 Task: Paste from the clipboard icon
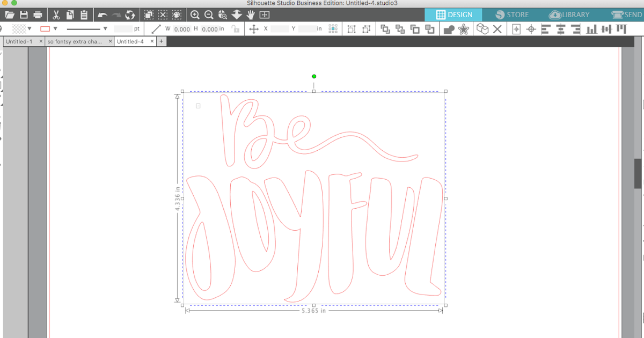(84, 15)
